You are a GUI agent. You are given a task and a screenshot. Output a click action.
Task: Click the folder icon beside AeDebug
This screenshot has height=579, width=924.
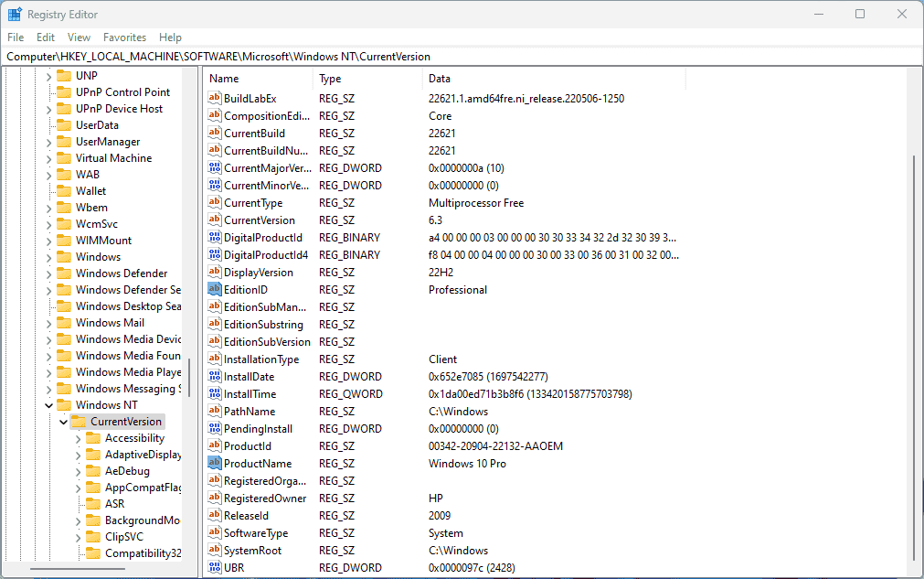point(93,470)
